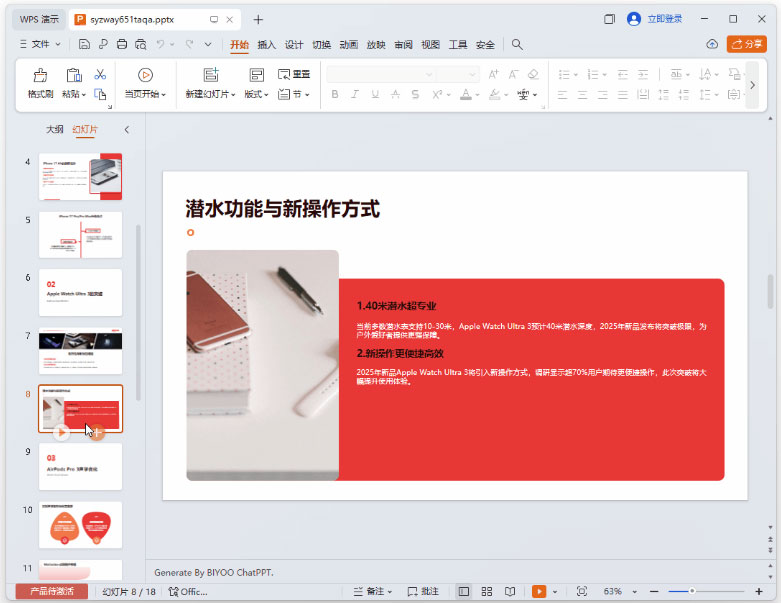Open the font name combo box

[x=381, y=75]
